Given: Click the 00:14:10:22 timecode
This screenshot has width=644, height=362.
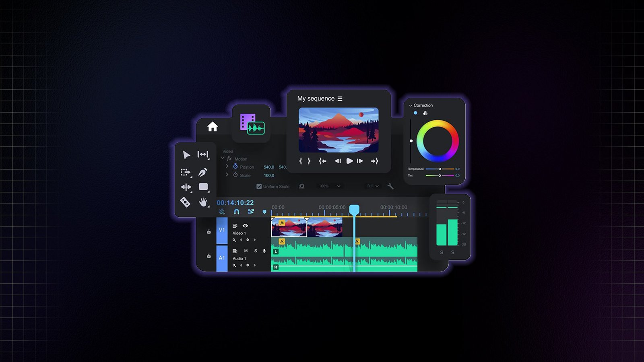Looking at the screenshot, I should (235, 203).
